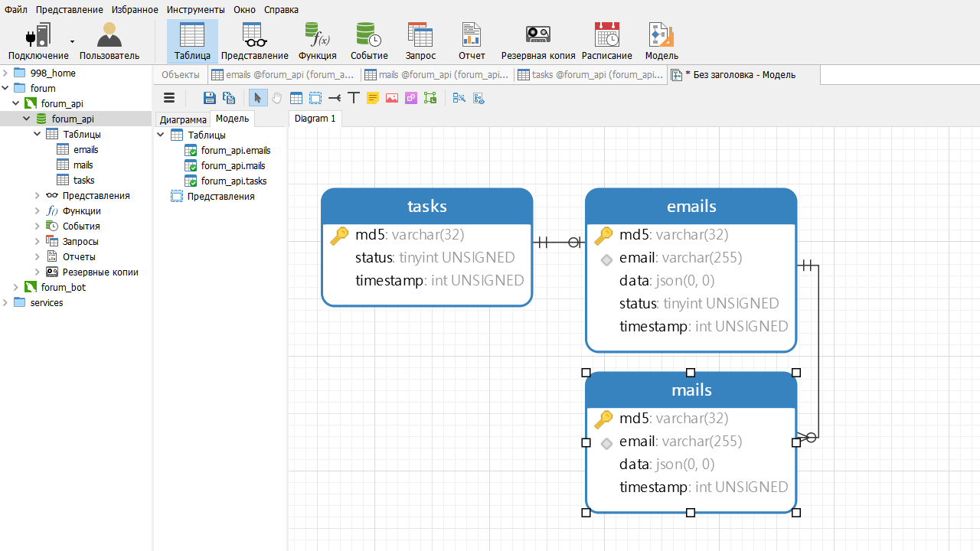
Task: Collapse the forum group node
Action: (x=5, y=88)
